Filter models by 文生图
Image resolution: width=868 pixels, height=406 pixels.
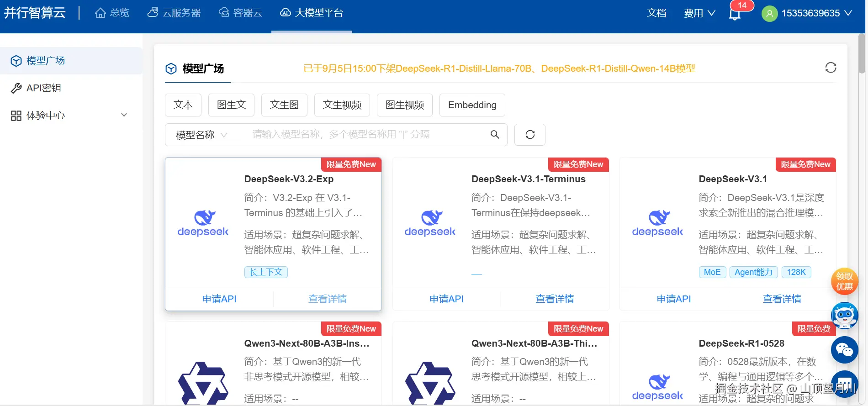[x=284, y=105]
